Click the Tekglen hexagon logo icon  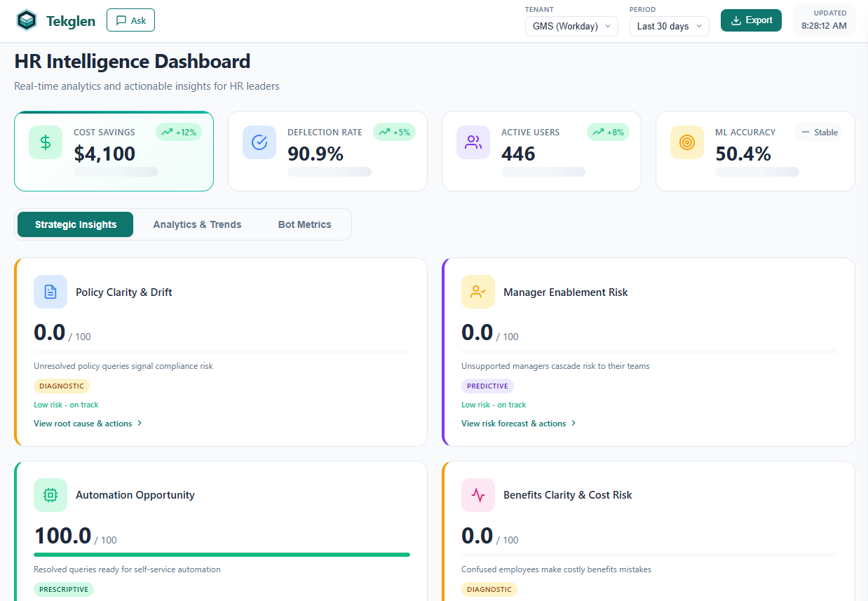[26, 20]
